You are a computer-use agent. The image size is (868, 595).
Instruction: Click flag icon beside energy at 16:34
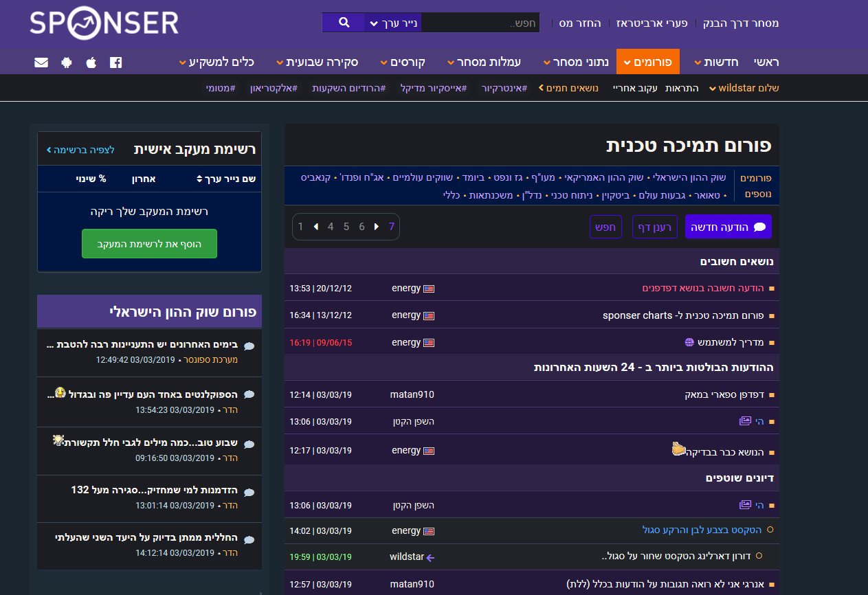tap(429, 315)
